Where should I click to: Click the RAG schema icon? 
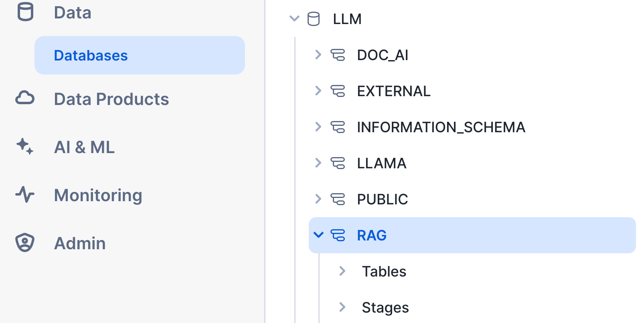tap(338, 235)
